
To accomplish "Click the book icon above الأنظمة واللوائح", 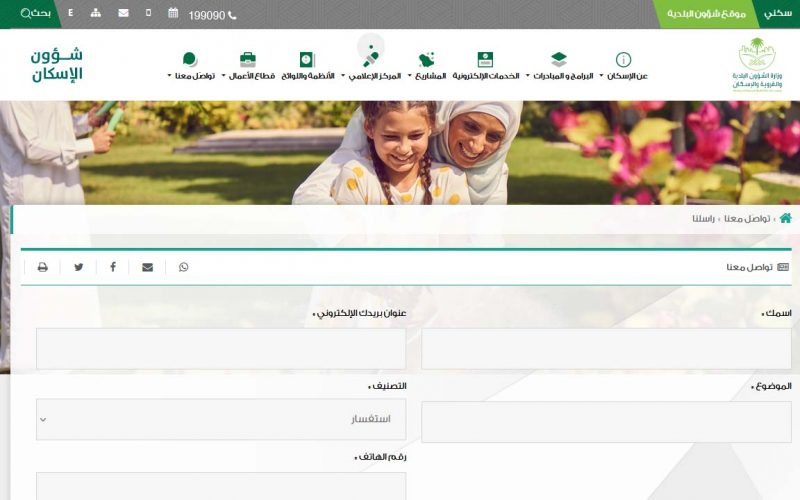I will pos(307,59).
